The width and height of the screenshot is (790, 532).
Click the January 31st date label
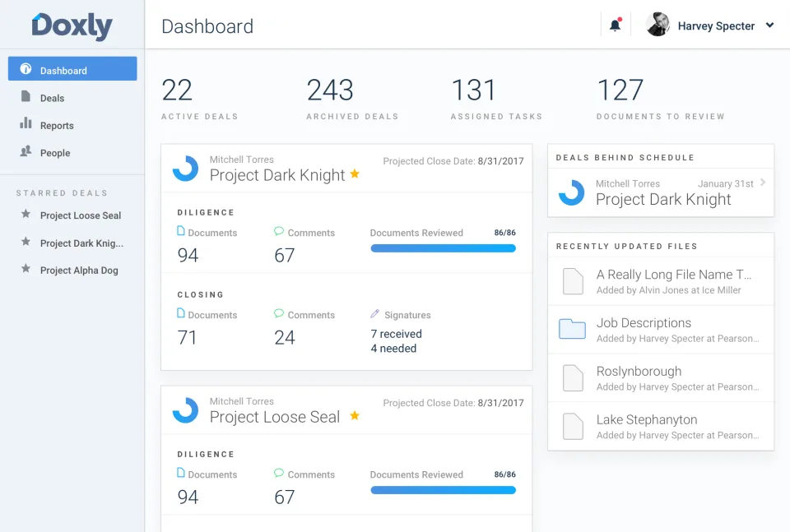pos(726,183)
